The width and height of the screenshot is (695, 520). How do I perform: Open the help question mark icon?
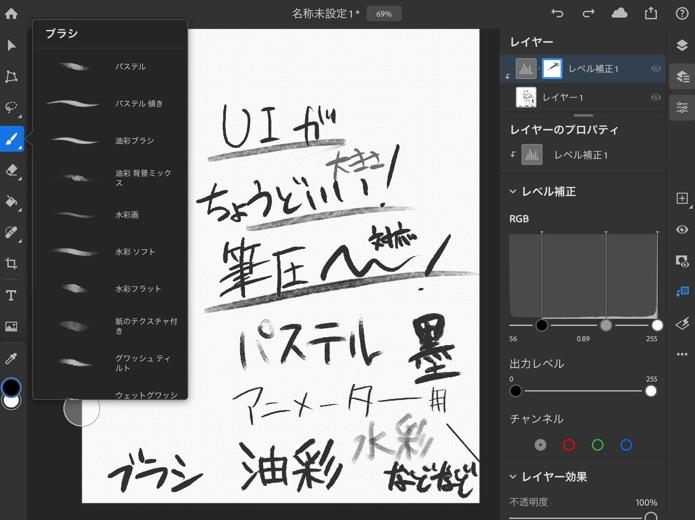[x=682, y=13]
